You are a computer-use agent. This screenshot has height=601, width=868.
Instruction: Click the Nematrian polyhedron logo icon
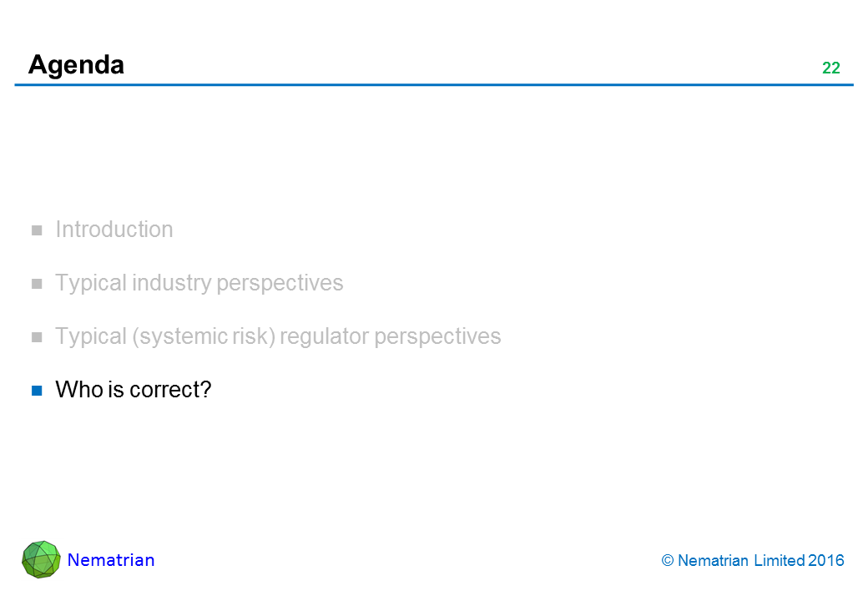tap(41, 559)
